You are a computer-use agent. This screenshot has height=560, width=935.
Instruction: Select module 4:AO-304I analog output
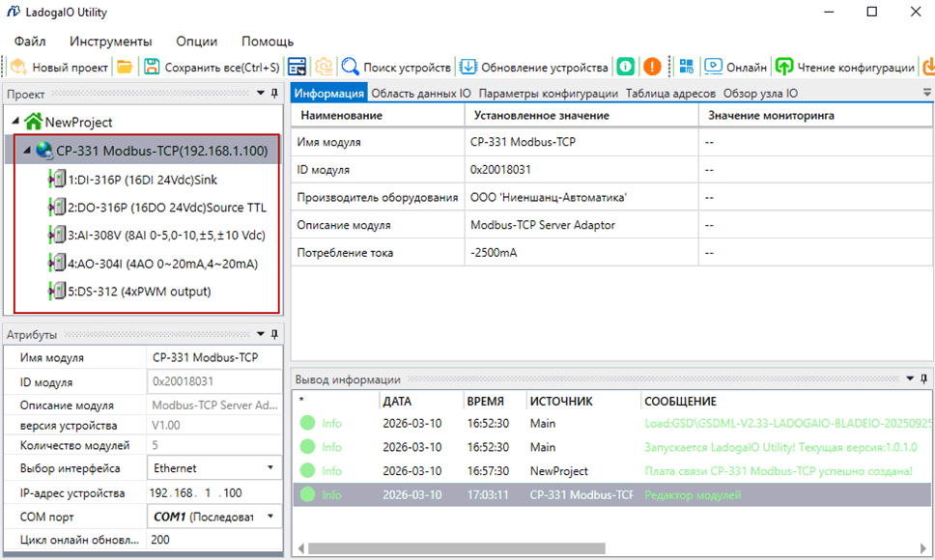tap(162, 264)
